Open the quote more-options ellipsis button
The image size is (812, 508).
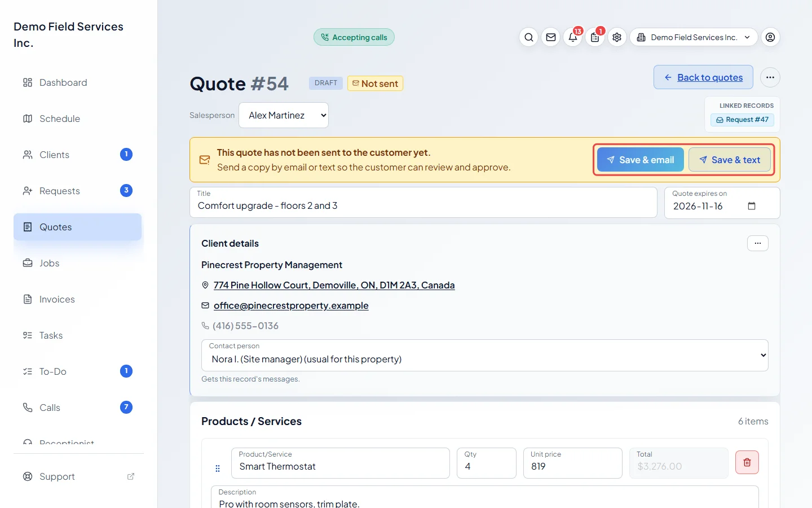coord(770,77)
